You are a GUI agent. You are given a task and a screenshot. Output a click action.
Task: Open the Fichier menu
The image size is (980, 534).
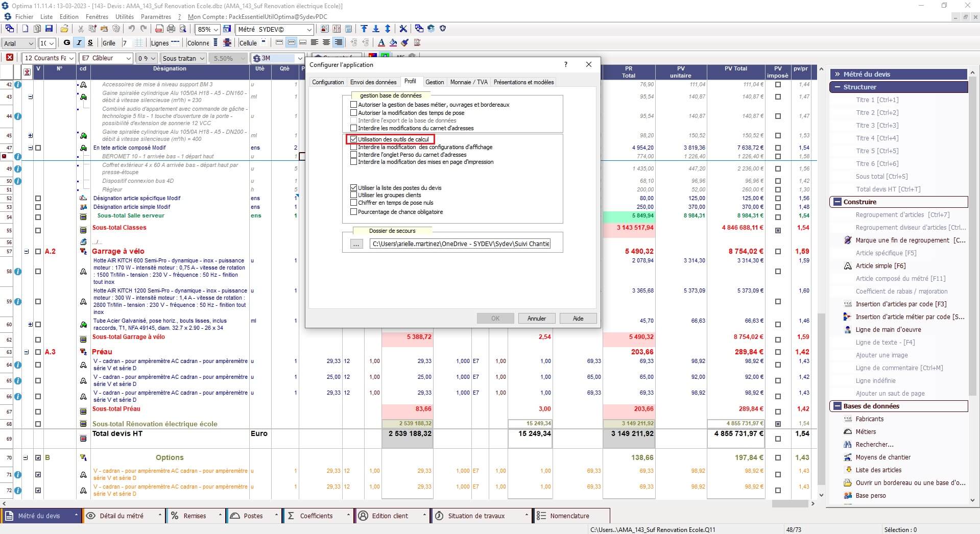[24, 16]
